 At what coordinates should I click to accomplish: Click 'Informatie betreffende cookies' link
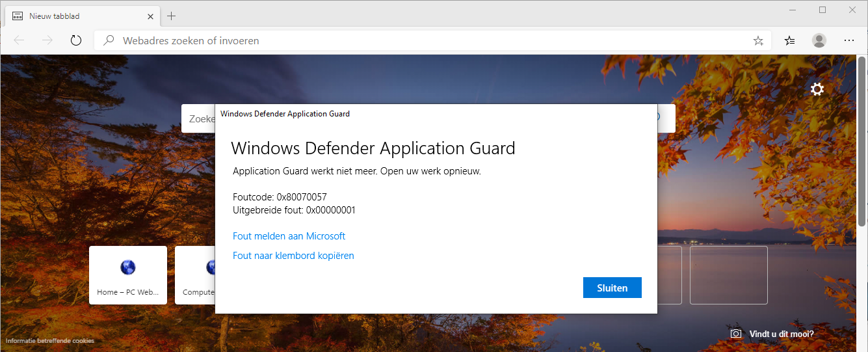click(50, 340)
